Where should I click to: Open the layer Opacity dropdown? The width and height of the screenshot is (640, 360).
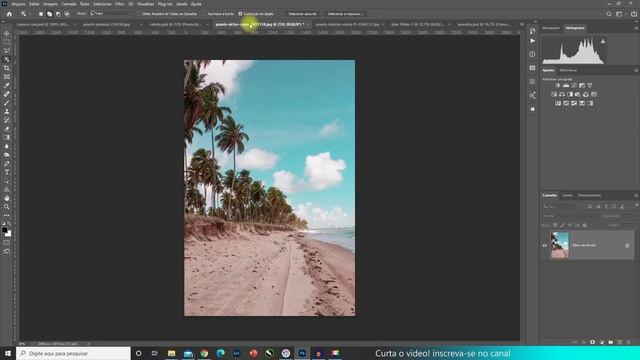coord(628,216)
